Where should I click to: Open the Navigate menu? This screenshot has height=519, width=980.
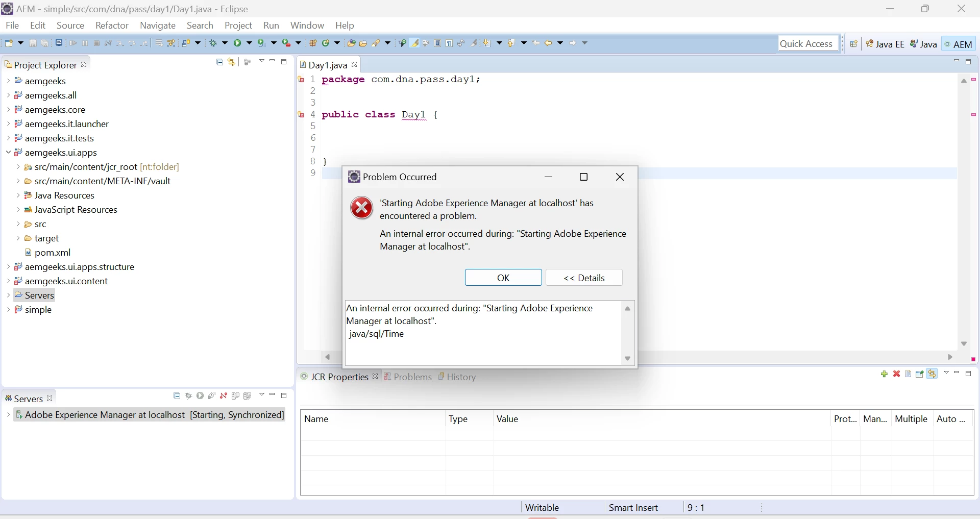tap(158, 26)
